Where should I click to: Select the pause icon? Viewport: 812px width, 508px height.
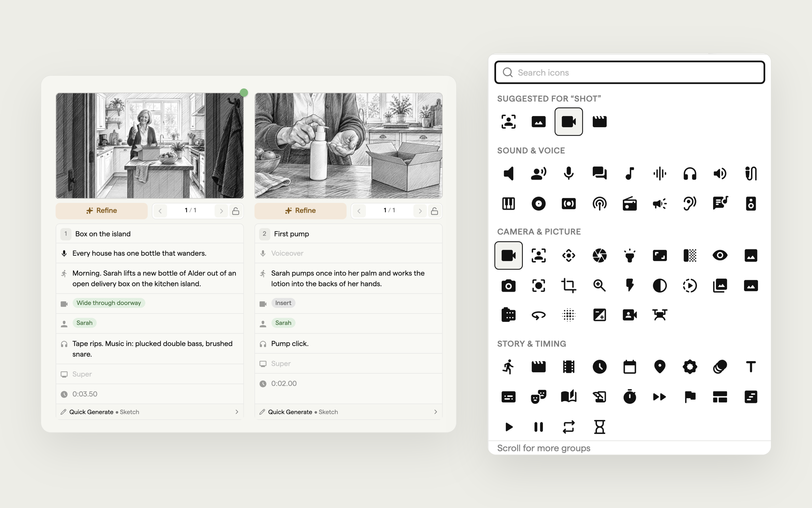[x=538, y=427]
